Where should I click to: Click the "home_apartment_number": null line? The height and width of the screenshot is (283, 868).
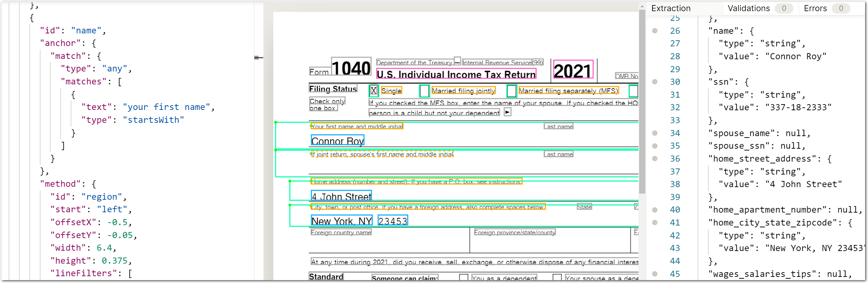pyautogui.click(x=785, y=210)
